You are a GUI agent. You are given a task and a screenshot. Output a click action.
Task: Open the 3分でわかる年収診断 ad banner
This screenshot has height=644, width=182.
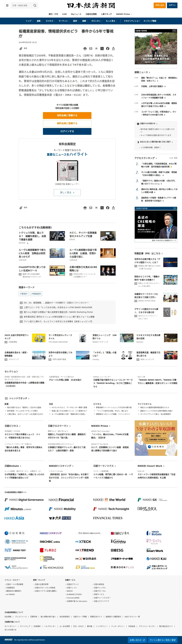[x=156, y=438]
